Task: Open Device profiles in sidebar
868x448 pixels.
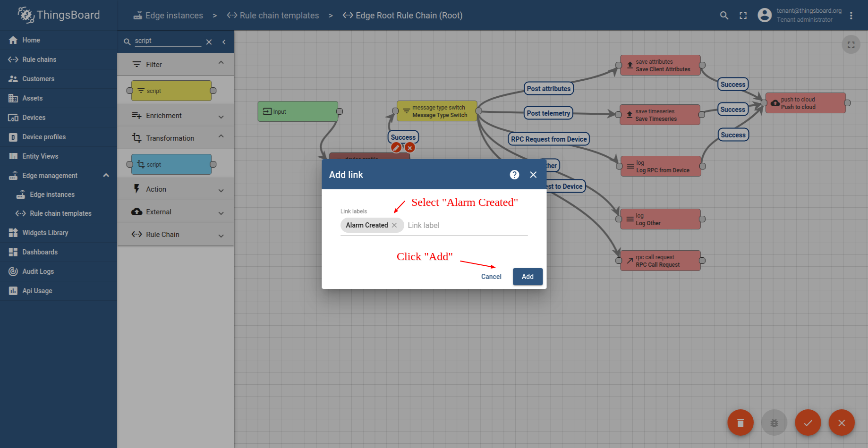Action: click(x=59, y=137)
